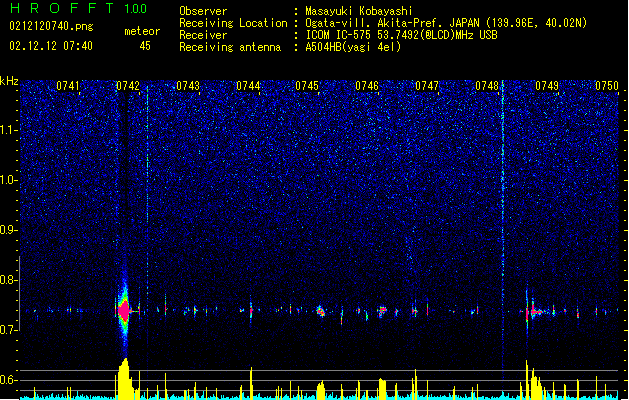Image resolution: width=629 pixels, height=400 pixels.
Task: Select the filename 0212120740.png
Action: 51,26
